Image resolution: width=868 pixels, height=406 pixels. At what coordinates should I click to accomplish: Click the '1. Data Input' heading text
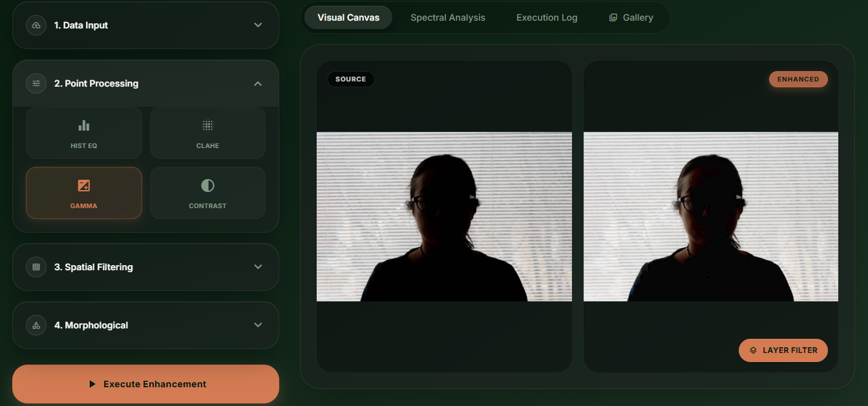click(x=81, y=25)
